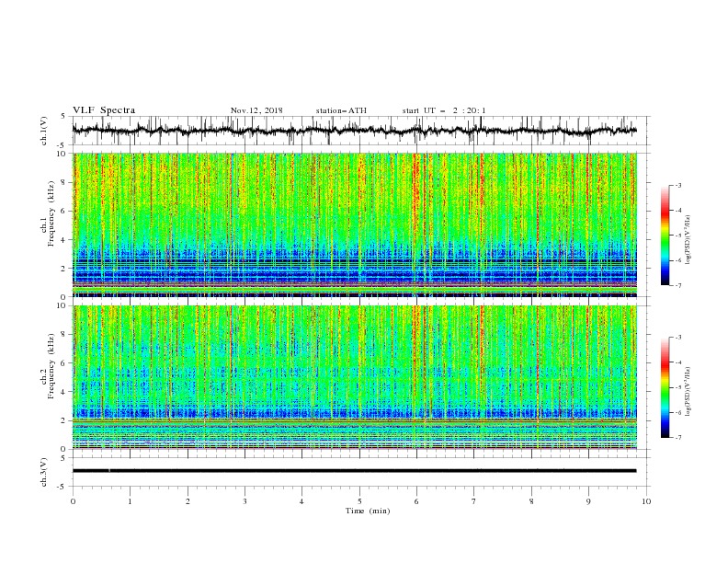Select the "start UT = 2 :20: 1" text

(444, 110)
